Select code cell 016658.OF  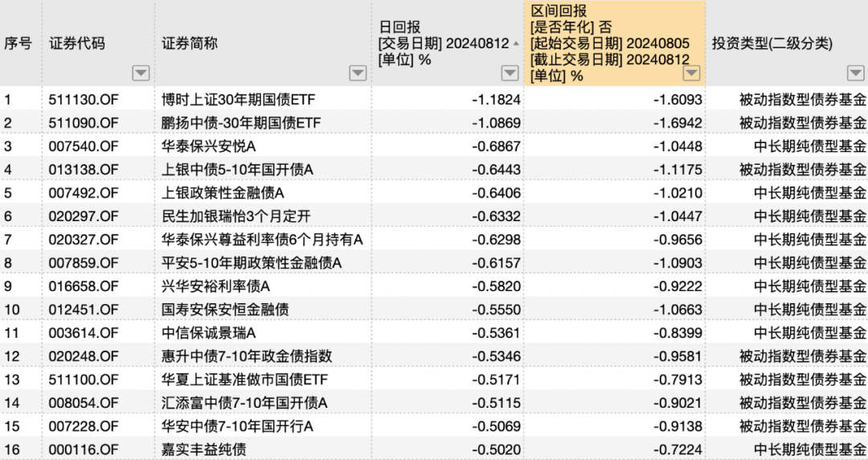84,286
